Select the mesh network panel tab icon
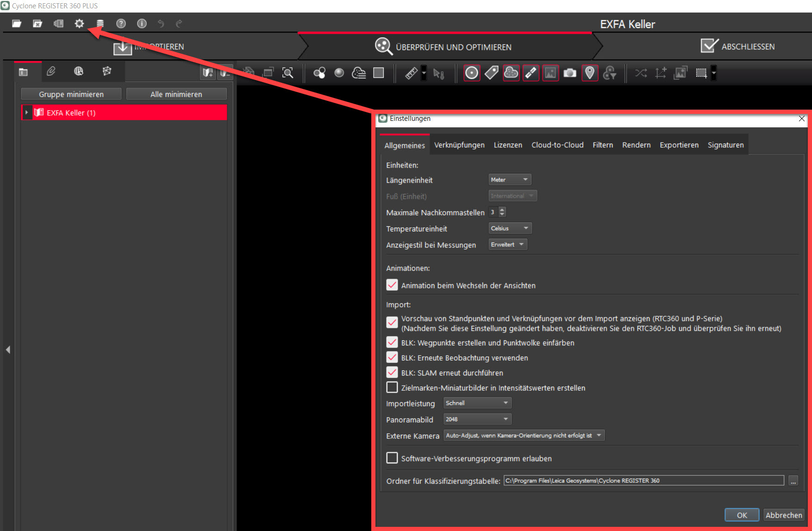 (x=107, y=71)
